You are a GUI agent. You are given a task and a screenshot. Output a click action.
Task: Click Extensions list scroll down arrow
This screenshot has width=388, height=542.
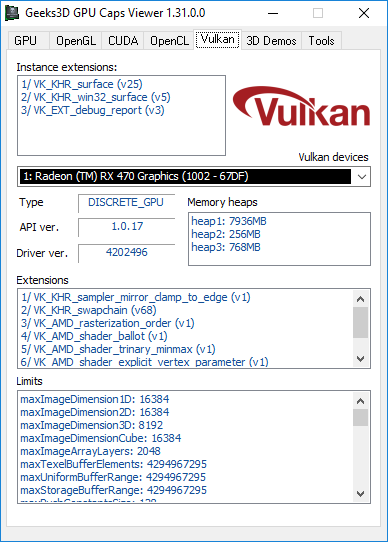[360, 359]
